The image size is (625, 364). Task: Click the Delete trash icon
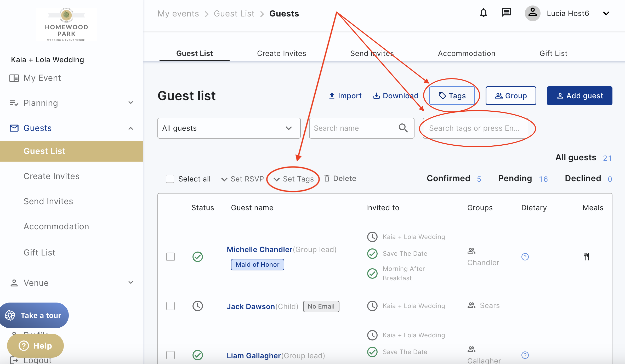click(327, 178)
